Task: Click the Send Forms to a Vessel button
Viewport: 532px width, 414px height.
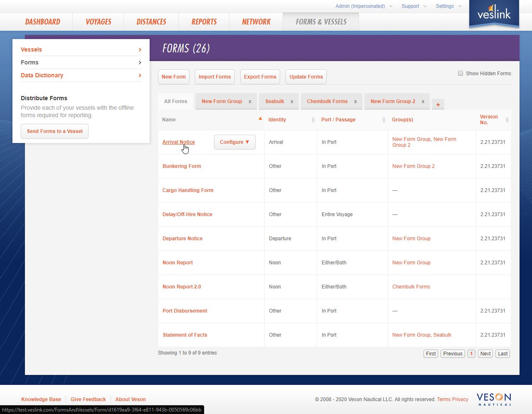Action: click(54, 131)
